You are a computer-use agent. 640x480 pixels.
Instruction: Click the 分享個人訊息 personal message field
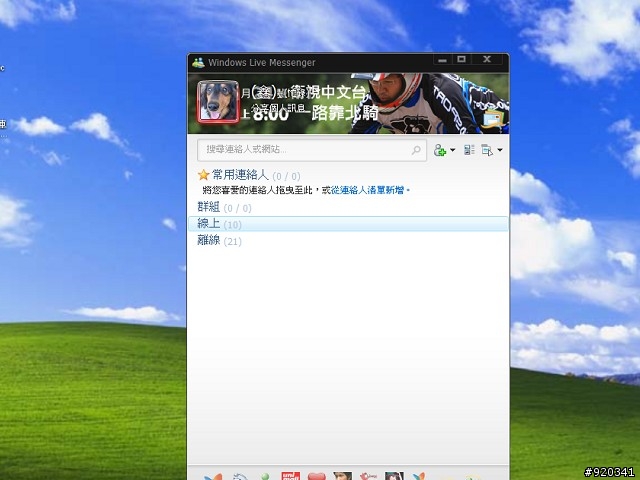click(278, 109)
